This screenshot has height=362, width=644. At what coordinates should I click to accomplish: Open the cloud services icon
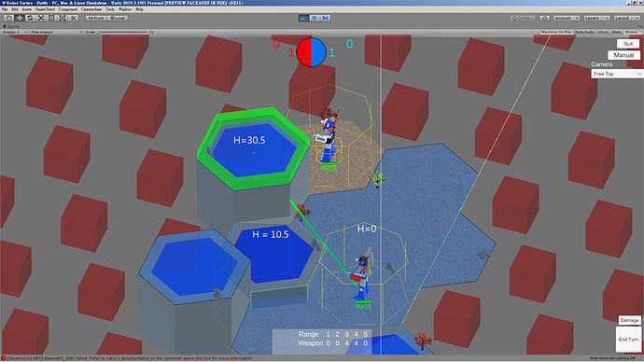point(545,18)
